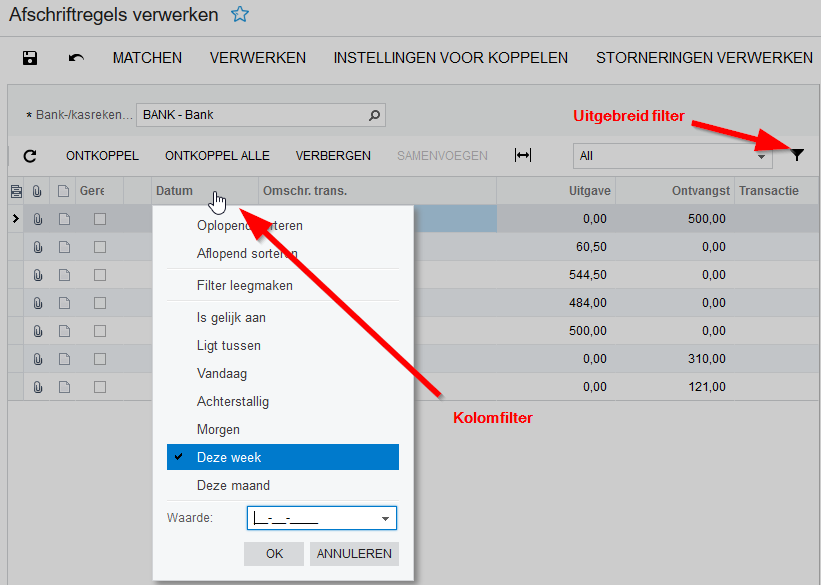Click the save disk icon
The image size is (821, 585).
(30, 58)
